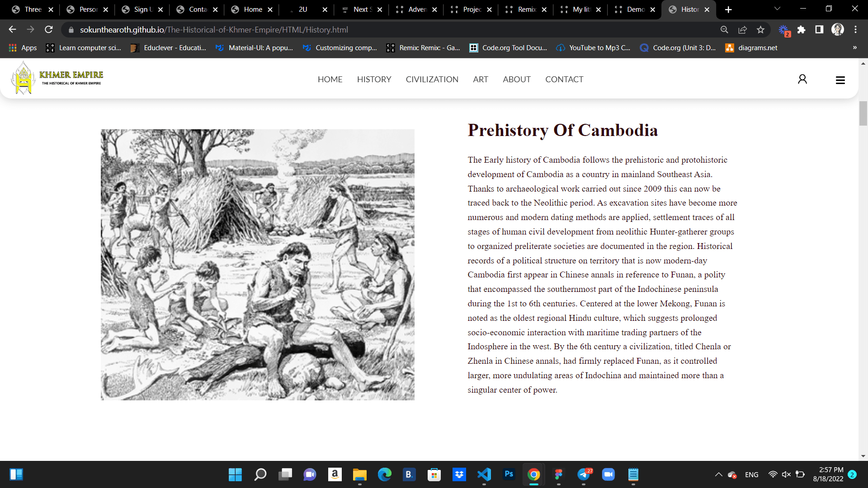The height and width of the screenshot is (488, 868).
Task: Click the prehistoric camp illustration
Action: (258, 265)
